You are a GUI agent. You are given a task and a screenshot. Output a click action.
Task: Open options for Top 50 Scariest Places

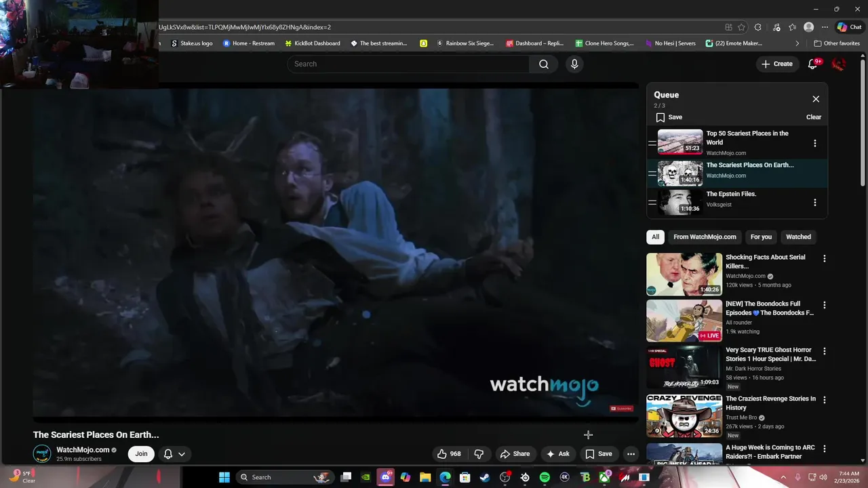[x=815, y=144]
